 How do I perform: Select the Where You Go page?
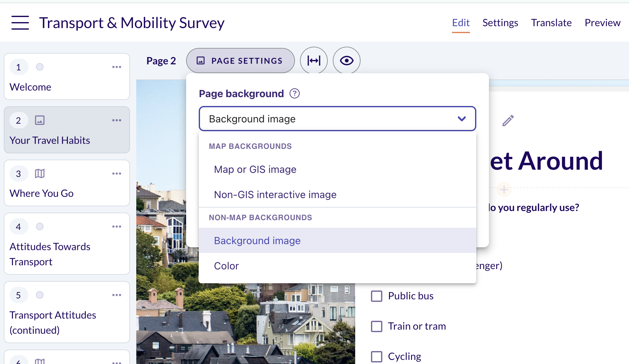pos(67,183)
